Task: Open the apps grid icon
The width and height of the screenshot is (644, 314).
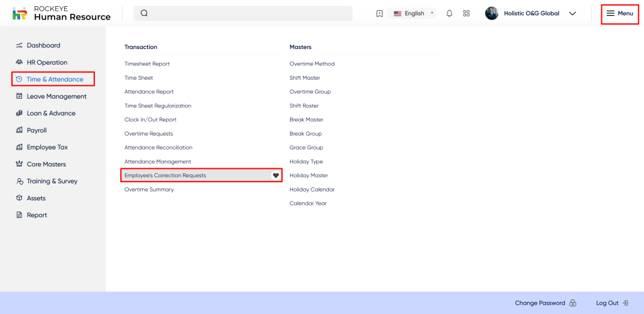Action: 466,13
